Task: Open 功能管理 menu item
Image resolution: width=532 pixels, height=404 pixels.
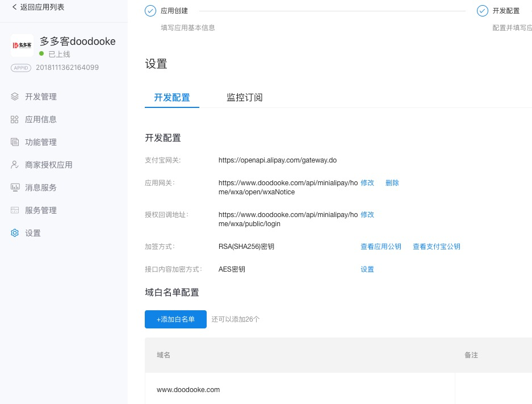Action: (41, 142)
